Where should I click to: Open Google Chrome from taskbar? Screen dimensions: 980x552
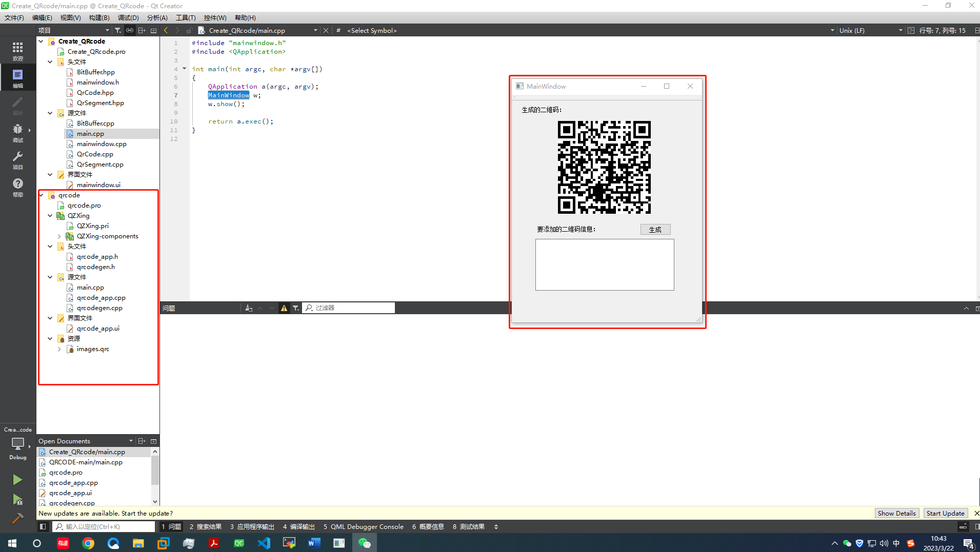pos(88,543)
